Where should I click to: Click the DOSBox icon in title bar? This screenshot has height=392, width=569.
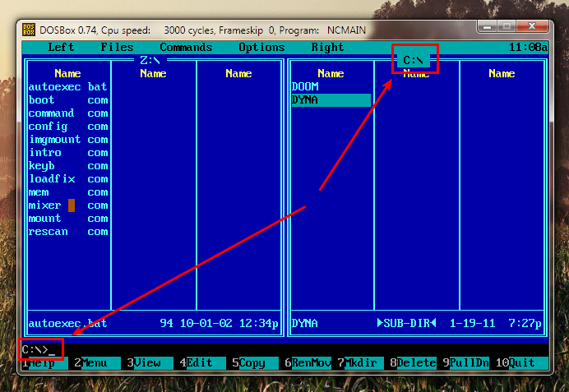pyautogui.click(x=29, y=30)
